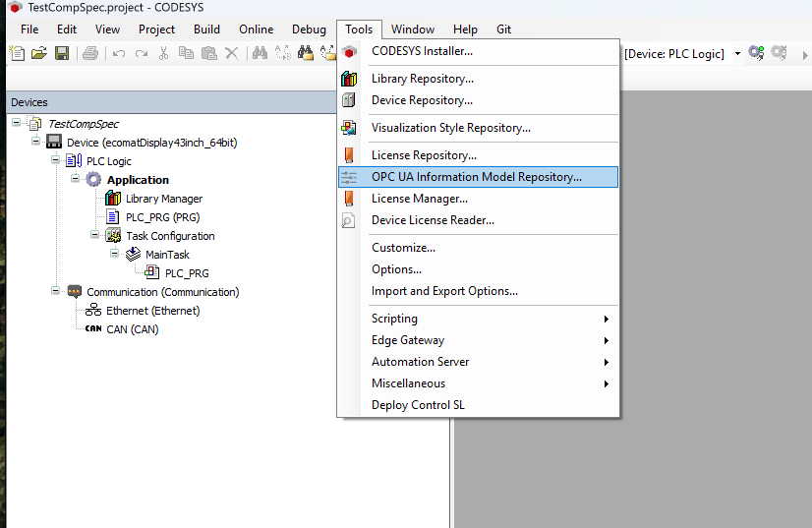Click the Redo arrow icon
812x528 pixels.
tap(142, 53)
